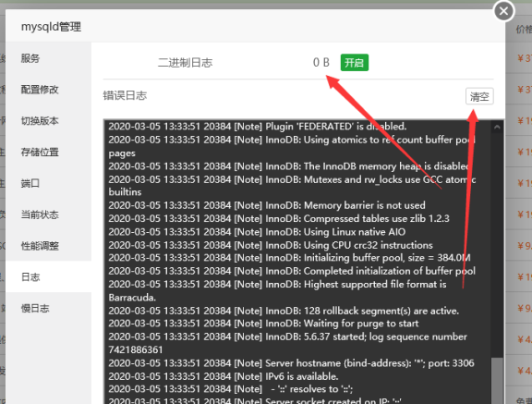Open the 配置修改 tab

click(48, 90)
